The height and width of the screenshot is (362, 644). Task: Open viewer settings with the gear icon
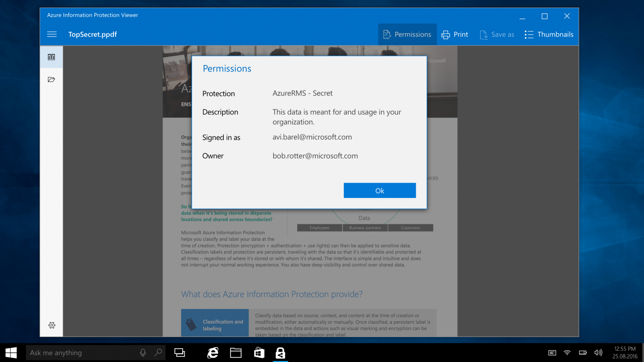[52, 325]
